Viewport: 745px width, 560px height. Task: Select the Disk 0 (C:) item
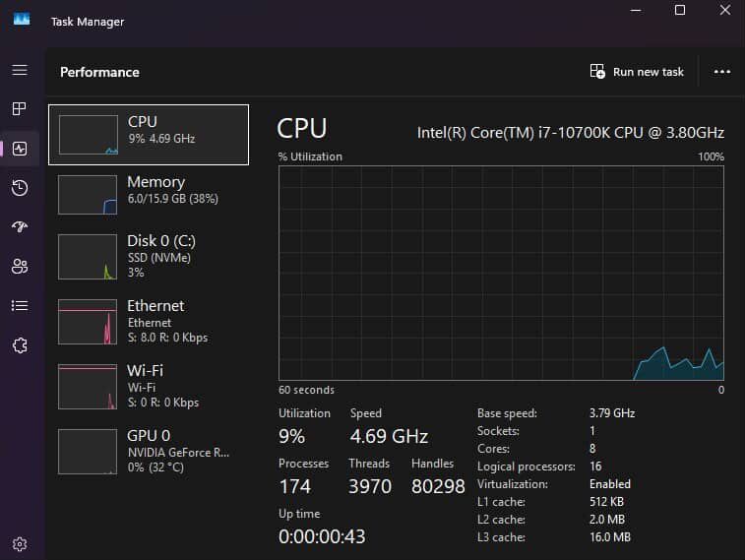pyautogui.click(x=149, y=257)
